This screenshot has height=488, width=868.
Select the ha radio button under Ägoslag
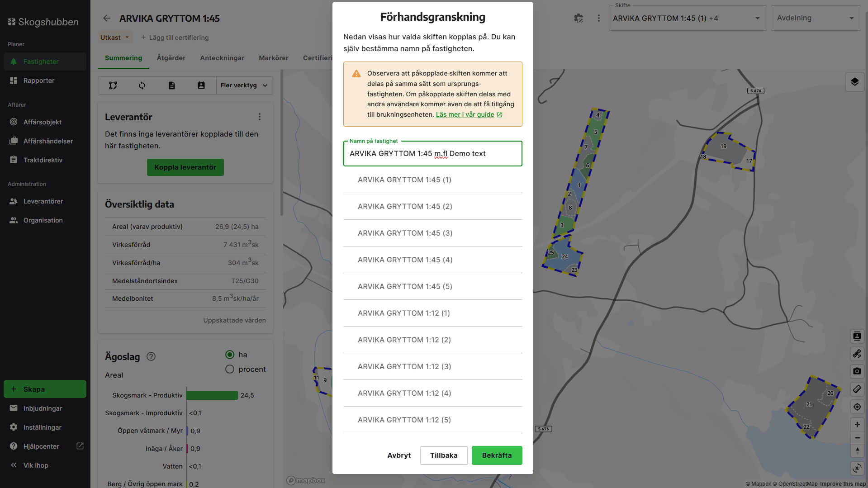tap(230, 355)
